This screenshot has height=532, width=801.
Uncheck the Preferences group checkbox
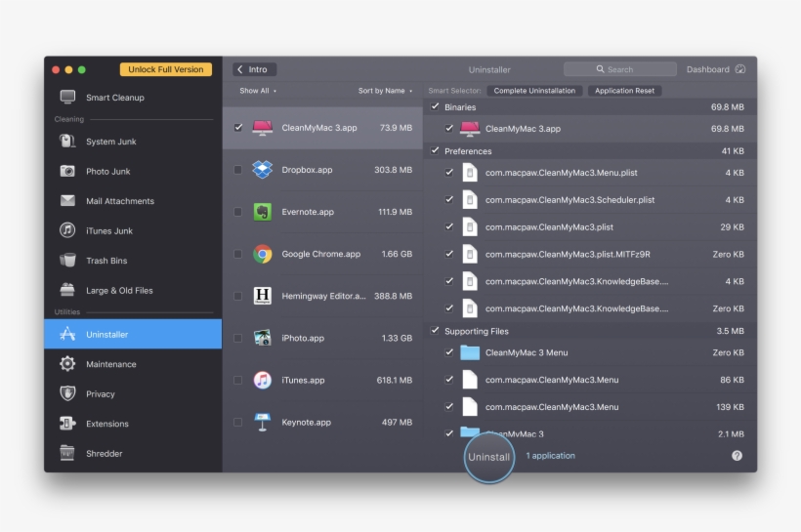[435, 150]
